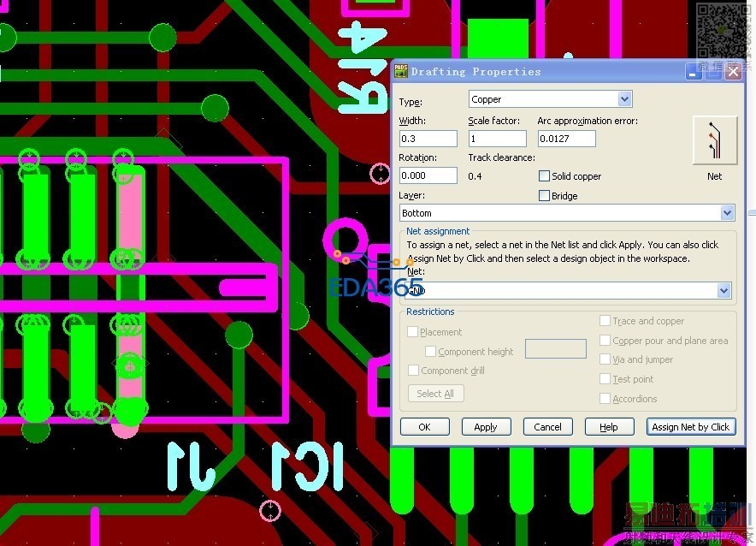Open the Type dropdown showing Copper
756x546 pixels.
624,99
